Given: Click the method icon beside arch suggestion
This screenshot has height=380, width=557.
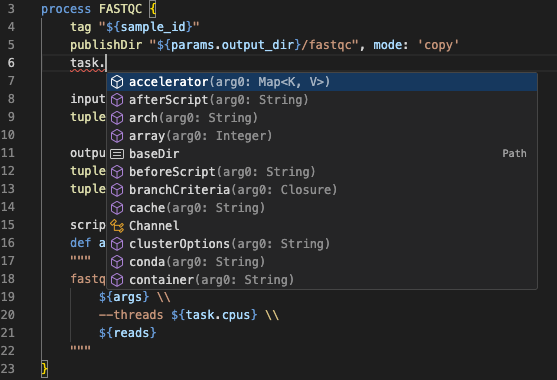Looking at the screenshot, I should pos(117,118).
